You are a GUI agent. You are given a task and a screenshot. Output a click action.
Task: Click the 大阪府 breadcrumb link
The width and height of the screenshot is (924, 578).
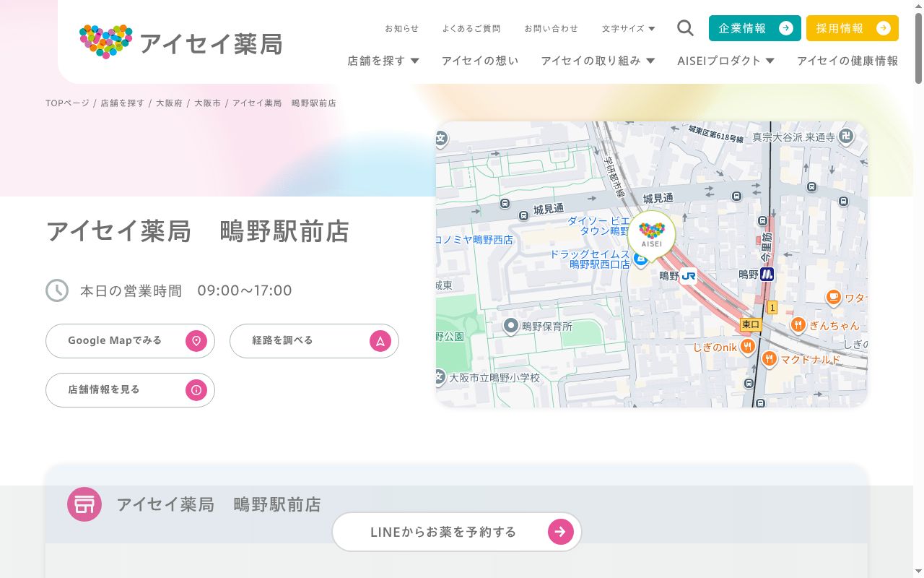tap(169, 103)
